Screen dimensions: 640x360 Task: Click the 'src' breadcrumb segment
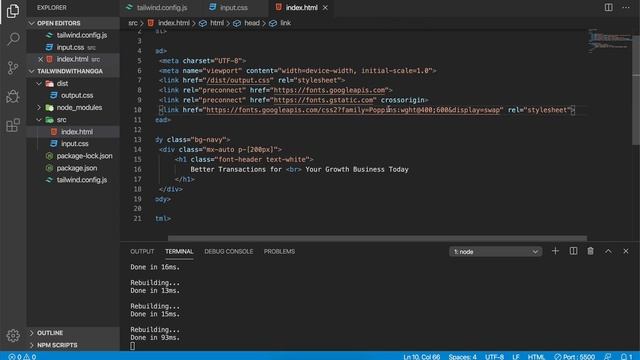(x=133, y=23)
